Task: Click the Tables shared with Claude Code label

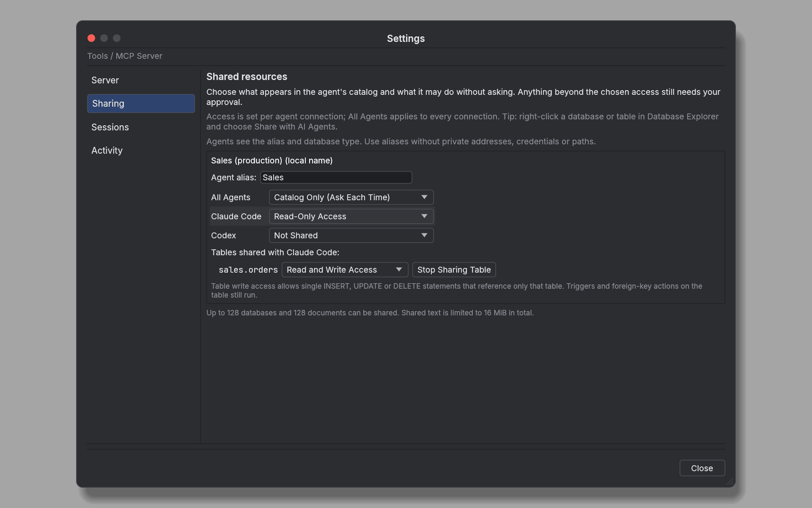Action: (x=275, y=252)
